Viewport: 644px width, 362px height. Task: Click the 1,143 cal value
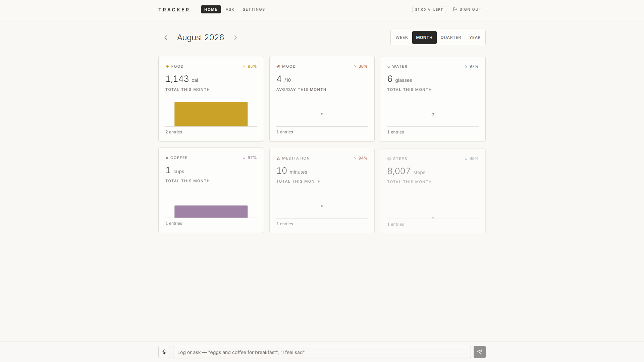pyautogui.click(x=182, y=79)
